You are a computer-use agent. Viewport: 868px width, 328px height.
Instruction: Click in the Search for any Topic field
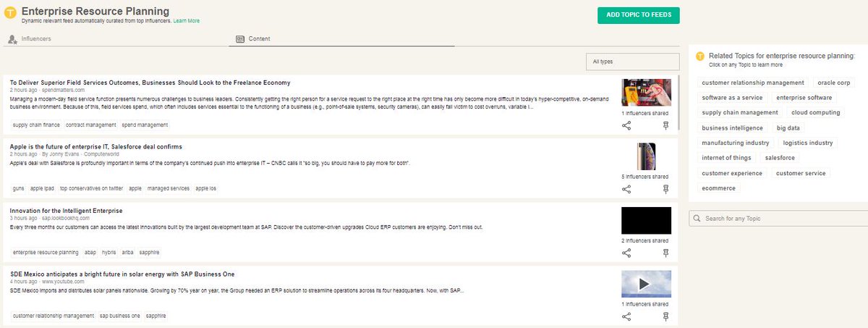(778, 218)
